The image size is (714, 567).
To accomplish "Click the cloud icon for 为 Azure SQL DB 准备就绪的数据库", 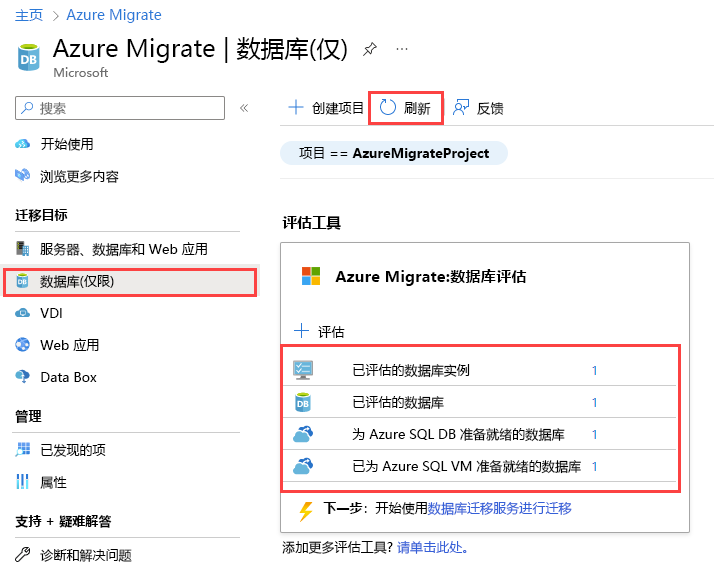I will pyautogui.click(x=303, y=434).
